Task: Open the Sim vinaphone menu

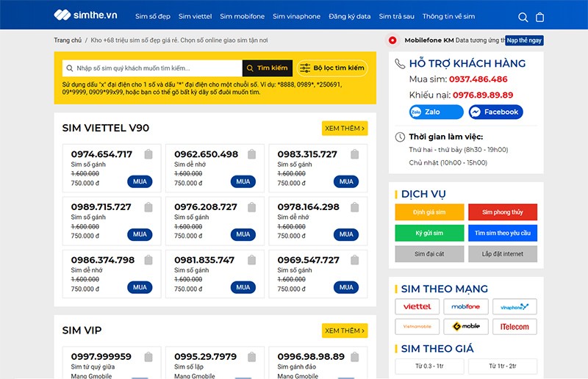Action: (297, 16)
